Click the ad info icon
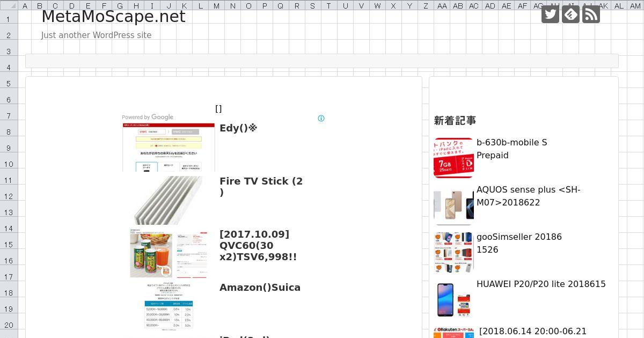Screen dimensions: 644x338 click(x=321, y=119)
